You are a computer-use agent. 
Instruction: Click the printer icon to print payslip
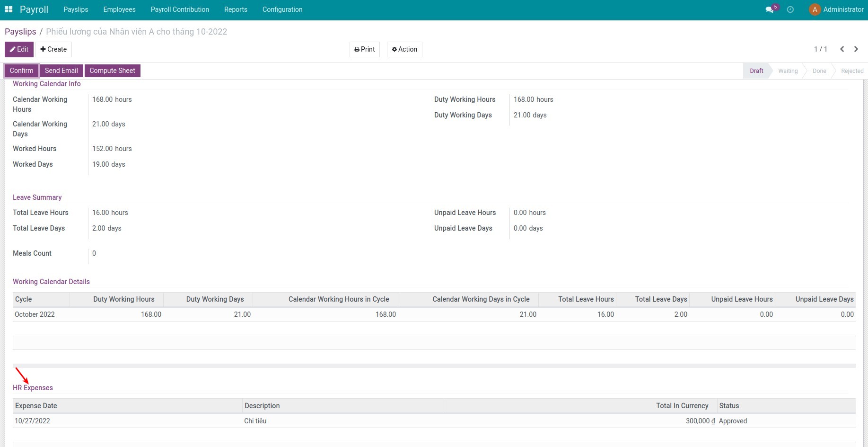click(357, 49)
